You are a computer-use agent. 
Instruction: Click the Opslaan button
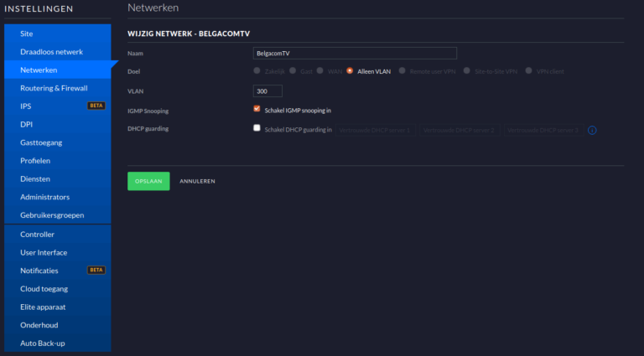pos(148,181)
